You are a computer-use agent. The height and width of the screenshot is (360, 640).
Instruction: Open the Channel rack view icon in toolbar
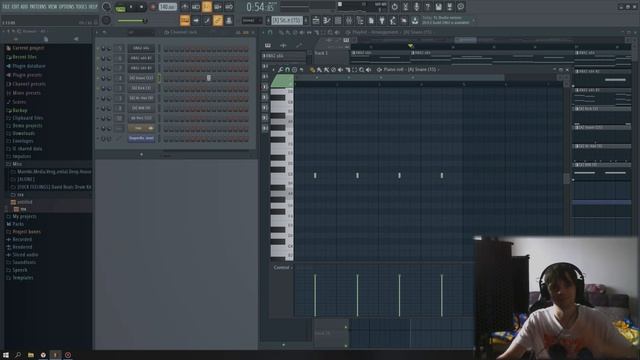click(x=338, y=20)
